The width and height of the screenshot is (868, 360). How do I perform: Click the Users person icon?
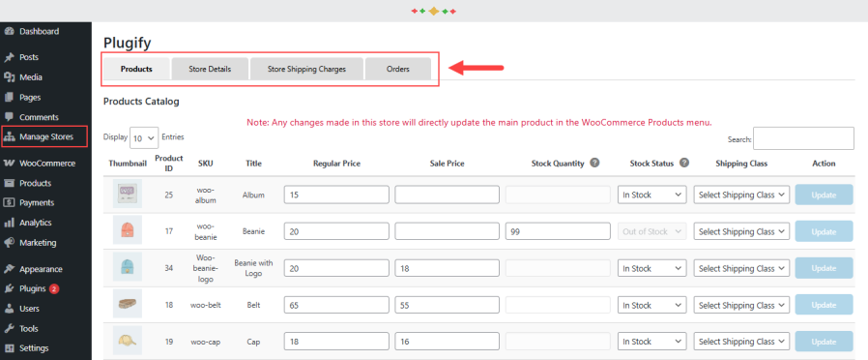(9, 309)
